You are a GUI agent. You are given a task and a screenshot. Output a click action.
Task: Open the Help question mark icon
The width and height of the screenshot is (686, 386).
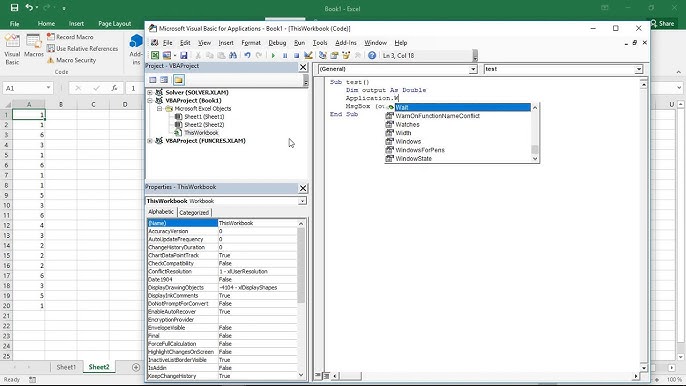click(372, 56)
